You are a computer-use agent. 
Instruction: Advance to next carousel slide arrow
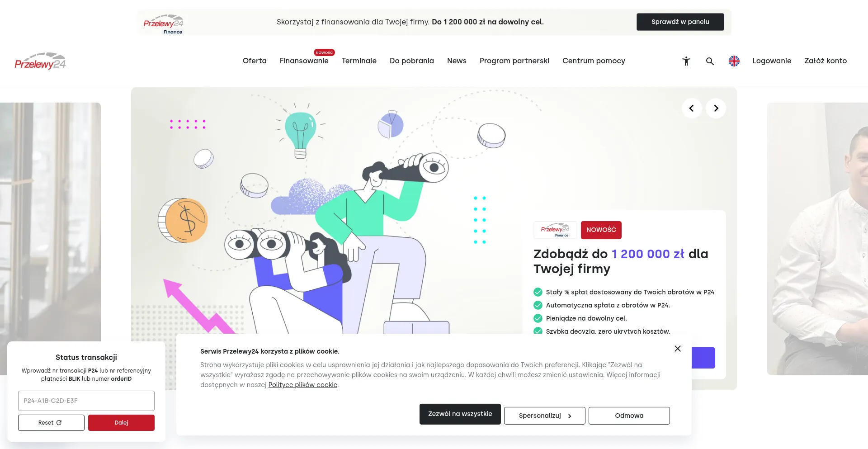click(716, 109)
